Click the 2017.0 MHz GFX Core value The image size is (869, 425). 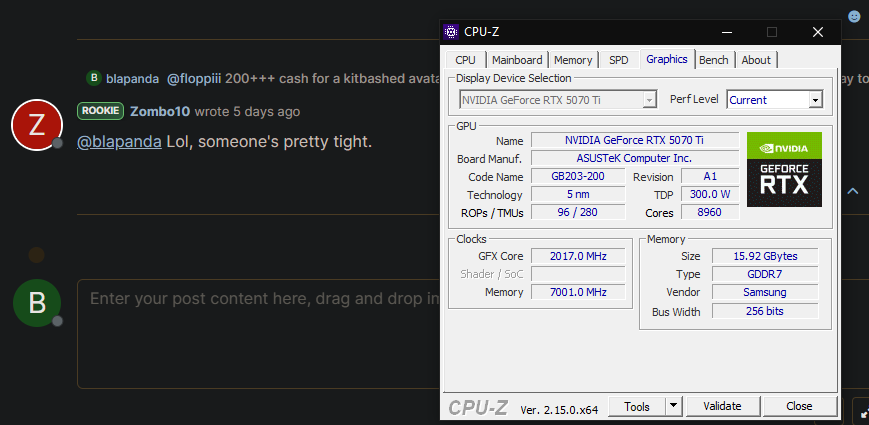pyautogui.click(x=578, y=256)
